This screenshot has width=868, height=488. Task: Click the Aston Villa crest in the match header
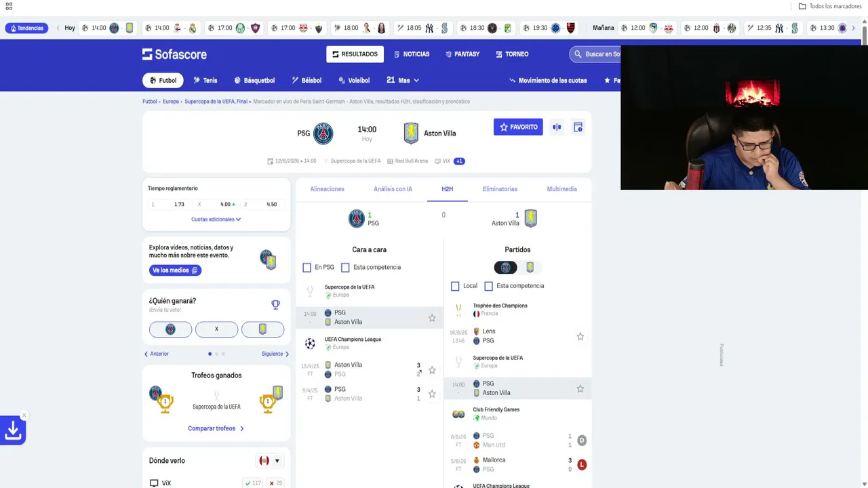[411, 134]
